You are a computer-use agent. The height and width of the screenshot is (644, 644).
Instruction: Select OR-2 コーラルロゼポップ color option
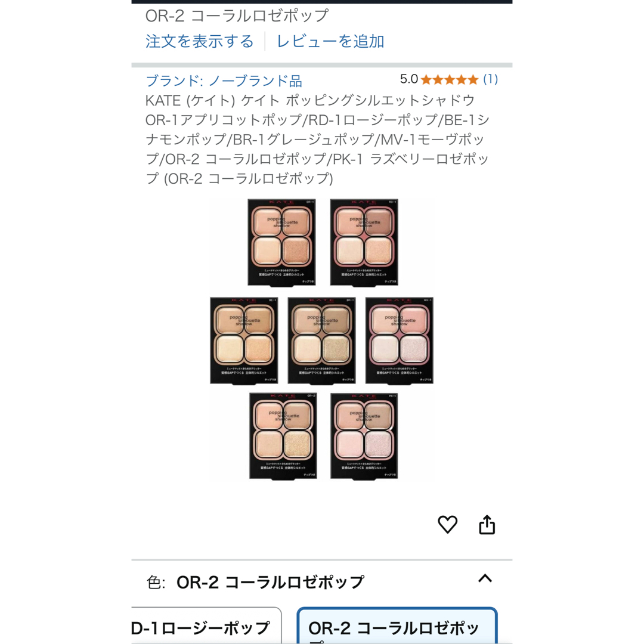coord(397,626)
